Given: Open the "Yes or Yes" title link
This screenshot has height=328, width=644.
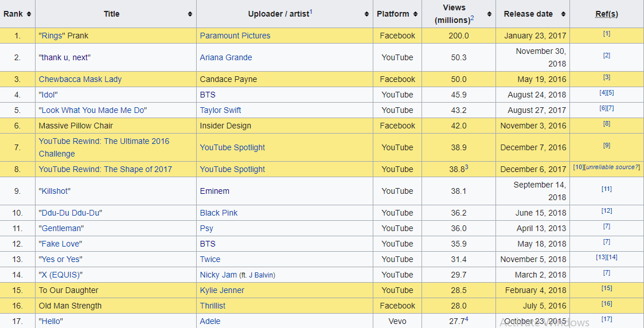Looking at the screenshot, I should (x=60, y=259).
